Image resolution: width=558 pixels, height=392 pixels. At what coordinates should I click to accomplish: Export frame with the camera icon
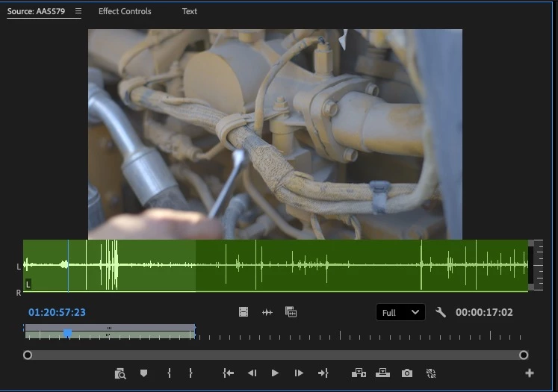tap(407, 373)
